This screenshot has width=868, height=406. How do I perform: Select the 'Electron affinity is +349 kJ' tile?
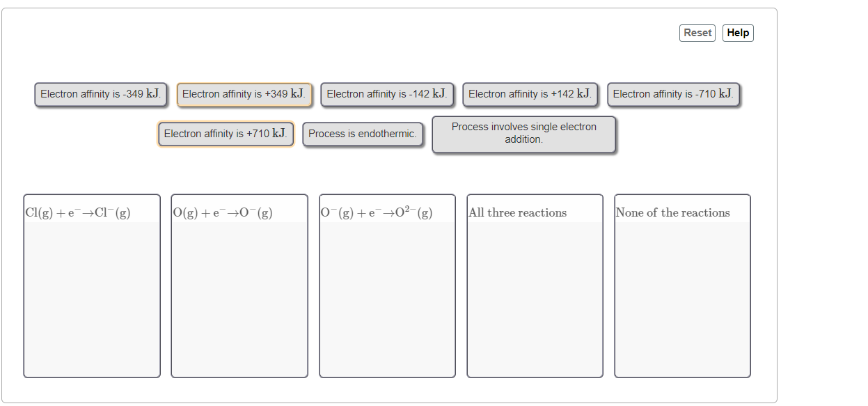(244, 94)
